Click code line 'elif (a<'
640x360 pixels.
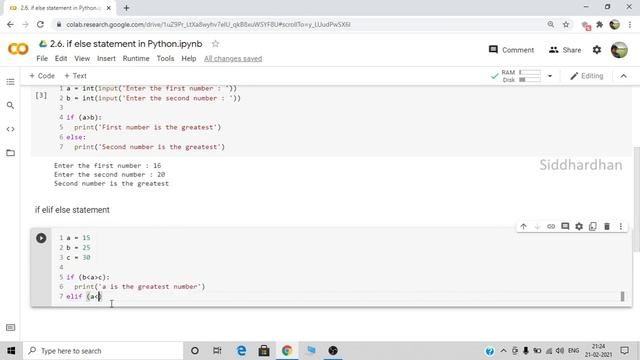coord(84,296)
